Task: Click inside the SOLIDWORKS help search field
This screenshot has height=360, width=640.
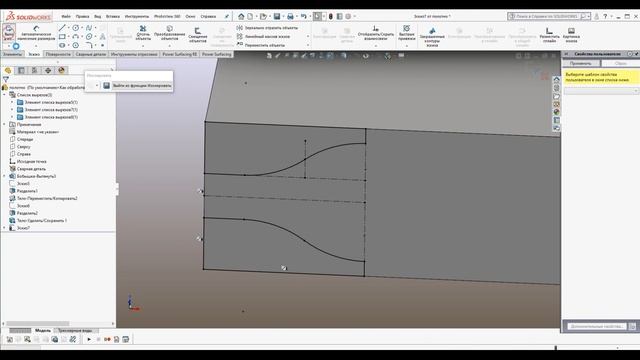Action: point(546,16)
